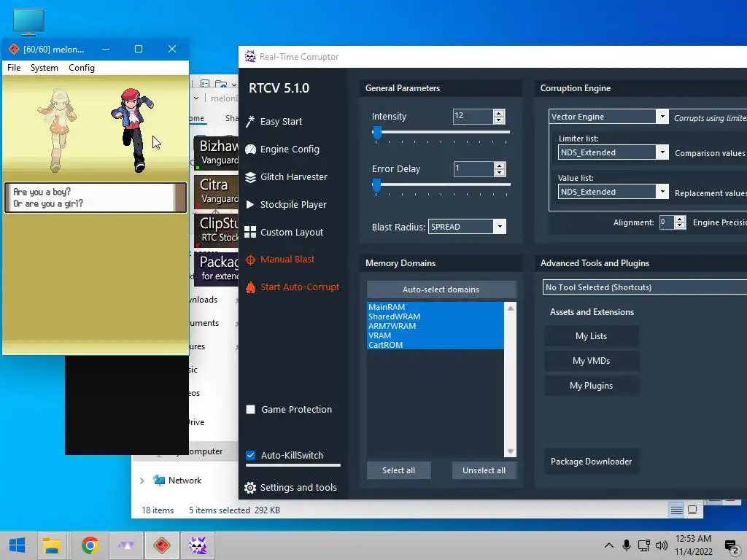This screenshot has width=747, height=560.
Task: Open Value list dropdown
Action: click(662, 192)
